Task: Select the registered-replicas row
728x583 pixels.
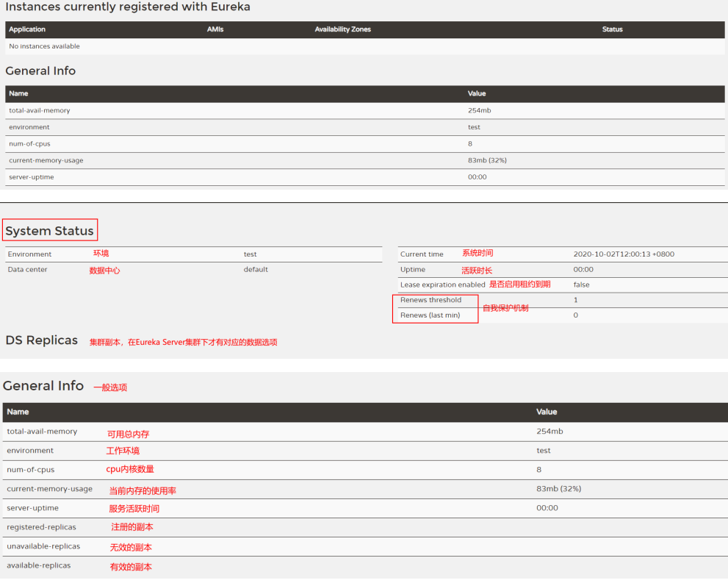Action: [x=38, y=527]
